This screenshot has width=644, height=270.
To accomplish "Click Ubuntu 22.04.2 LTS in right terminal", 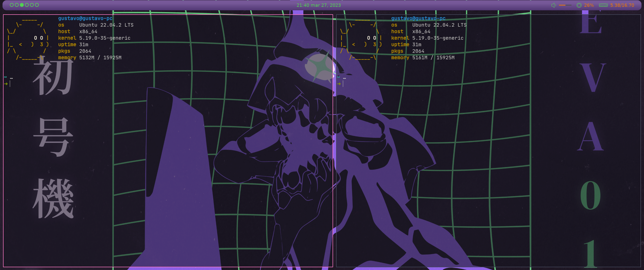I will pos(439,25).
